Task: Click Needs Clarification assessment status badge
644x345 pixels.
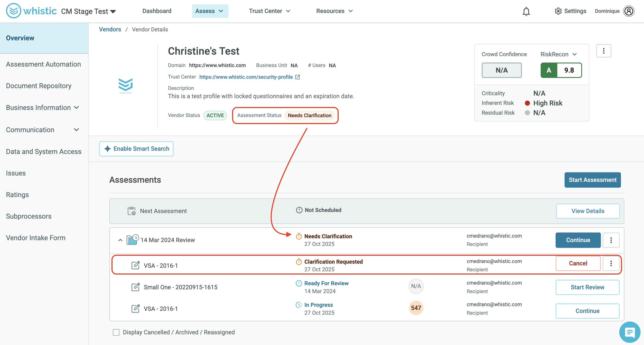Action: [309, 115]
